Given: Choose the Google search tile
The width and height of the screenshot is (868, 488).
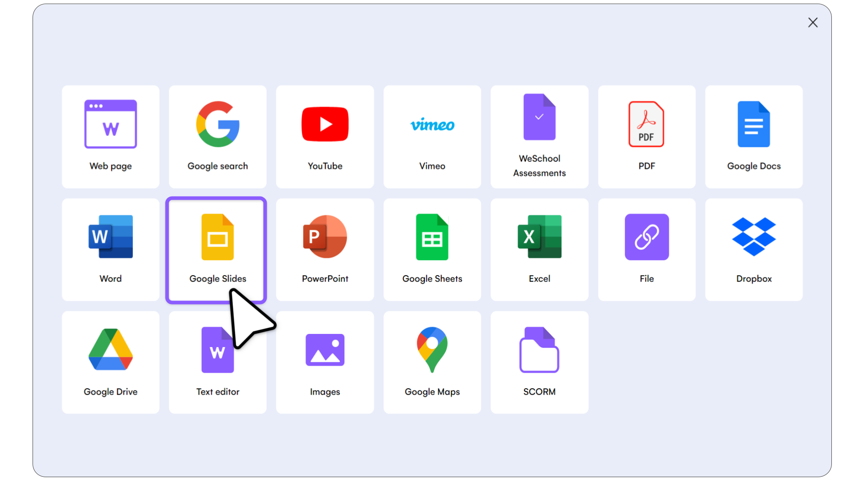Looking at the screenshot, I should [218, 137].
